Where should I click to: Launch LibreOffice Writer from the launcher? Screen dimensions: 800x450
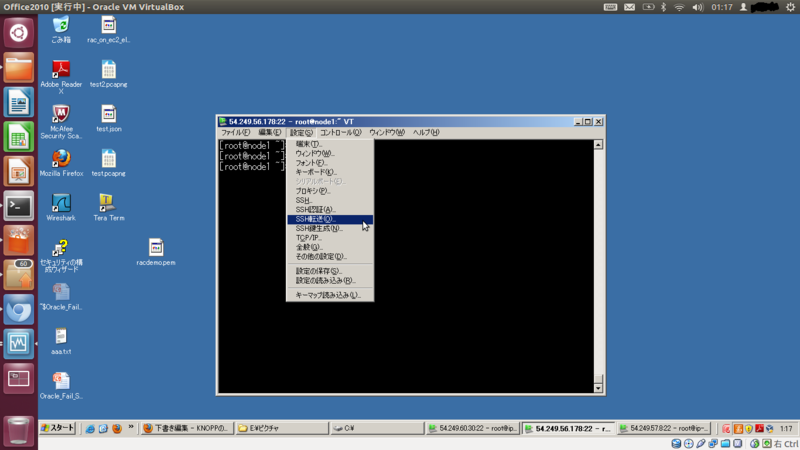(x=19, y=102)
